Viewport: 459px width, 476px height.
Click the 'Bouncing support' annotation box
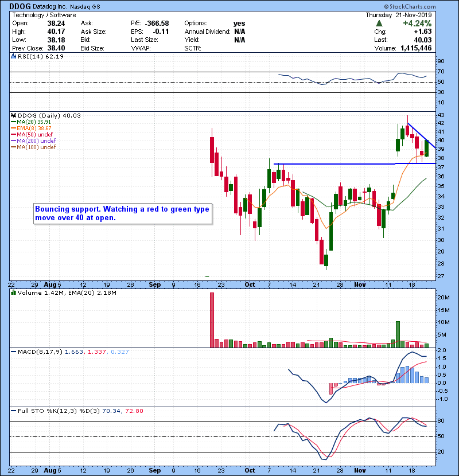pyautogui.click(x=122, y=213)
